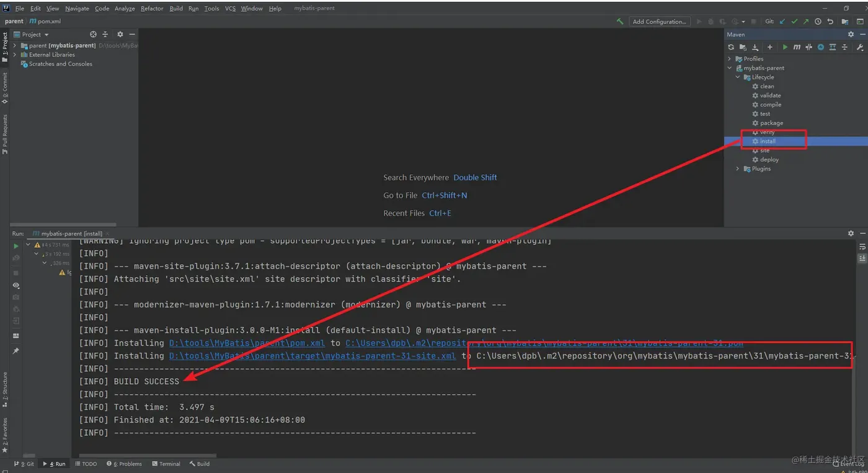This screenshot has width=868, height=473.
Task: Click Locate file target icon in Project
Action: tap(93, 35)
